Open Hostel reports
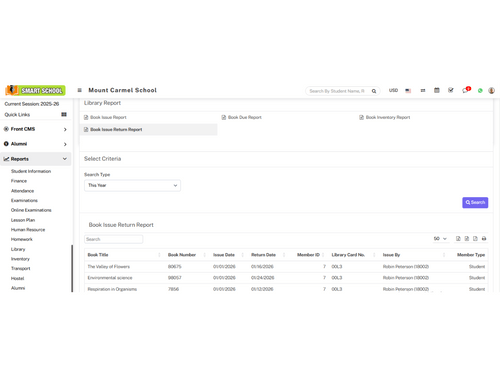The width and height of the screenshot is (500, 375). point(17,279)
